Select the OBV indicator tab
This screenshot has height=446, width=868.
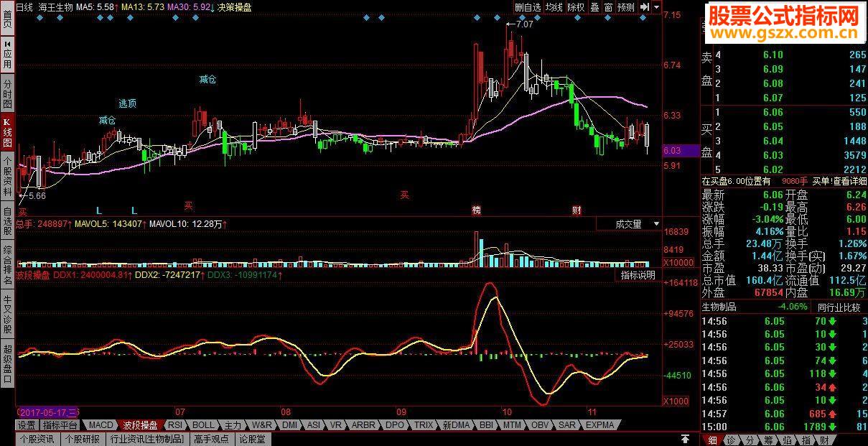[x=540, y=425]
